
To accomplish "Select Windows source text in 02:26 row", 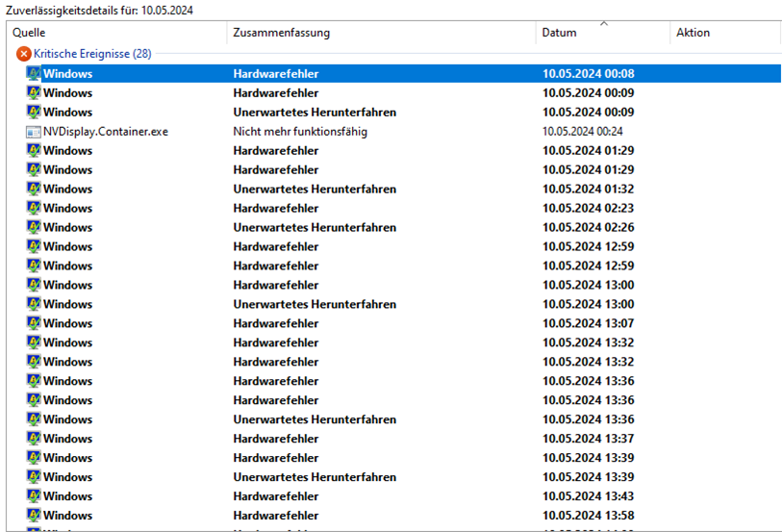I will coord(68,227).
